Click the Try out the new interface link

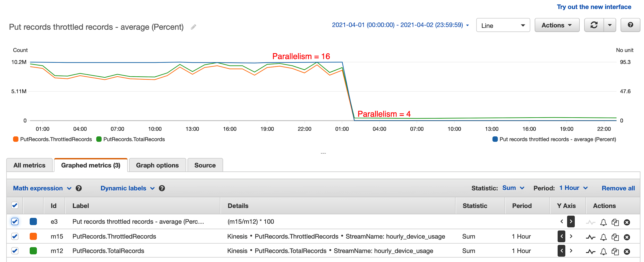pyautogui.click(x=594, y=7)
